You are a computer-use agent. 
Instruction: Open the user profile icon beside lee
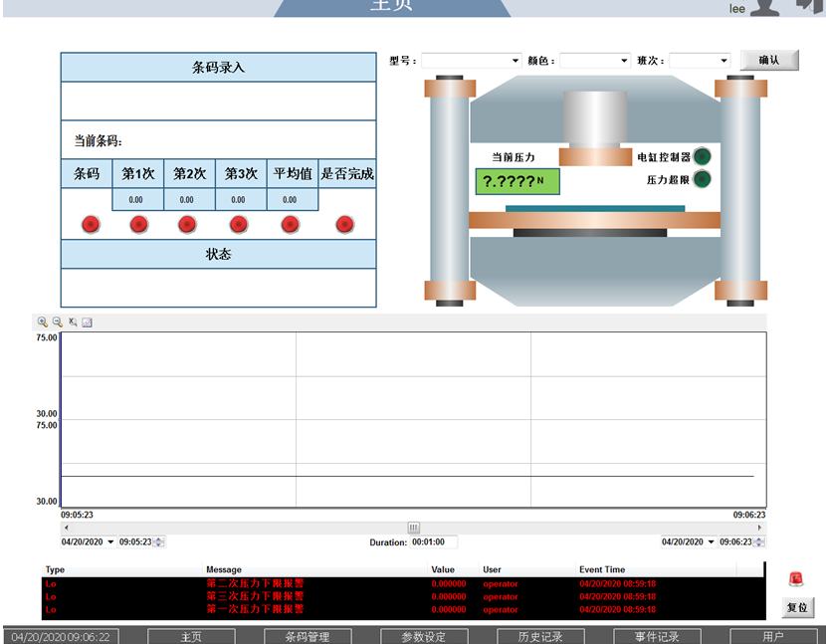tap(764, 7)
